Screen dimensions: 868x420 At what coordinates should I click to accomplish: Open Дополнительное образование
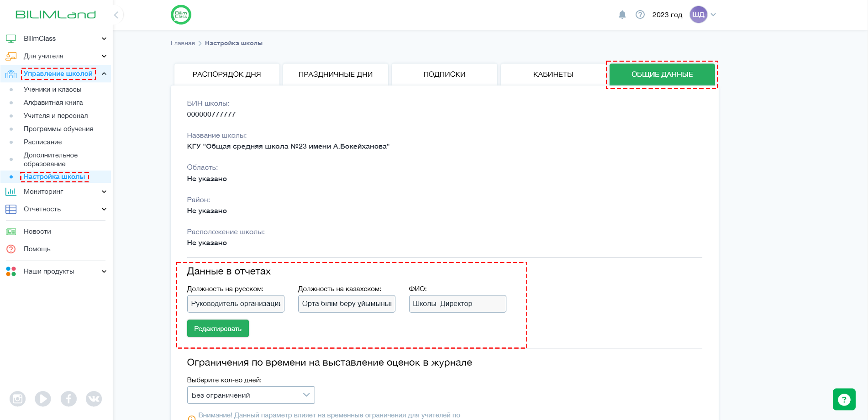pos(51,159)
